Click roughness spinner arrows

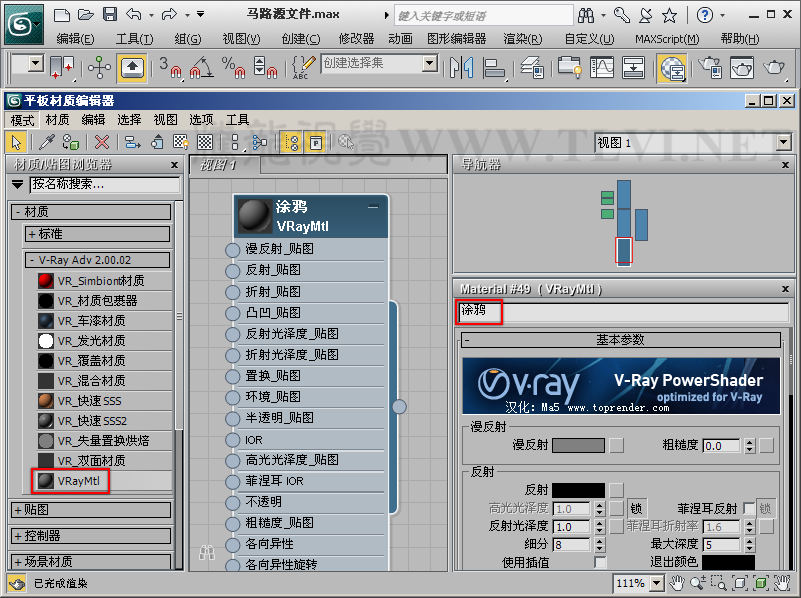749,446
